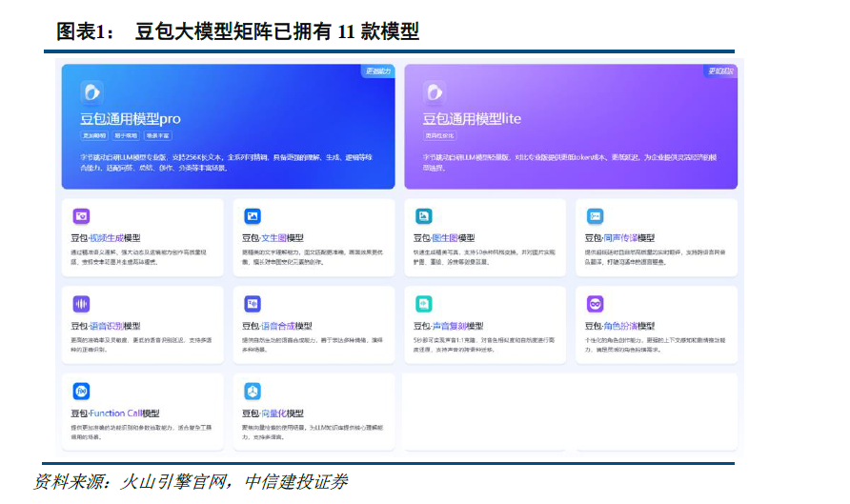850x504 pixels.
Task: Click the 文生图模型 picture icon
Action: click(x=253, y=216)
